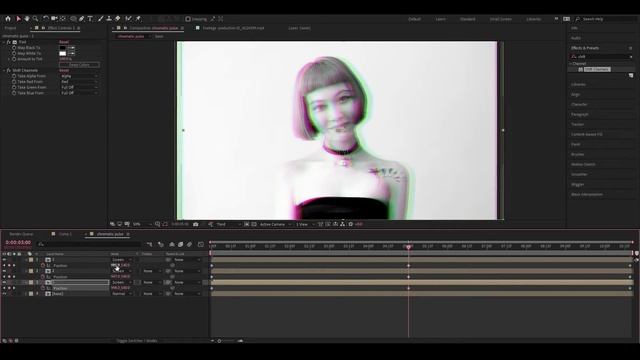Select the Brush tool
Image resolution: width=640 pixels, height=360 pixels.
[100, 19]
